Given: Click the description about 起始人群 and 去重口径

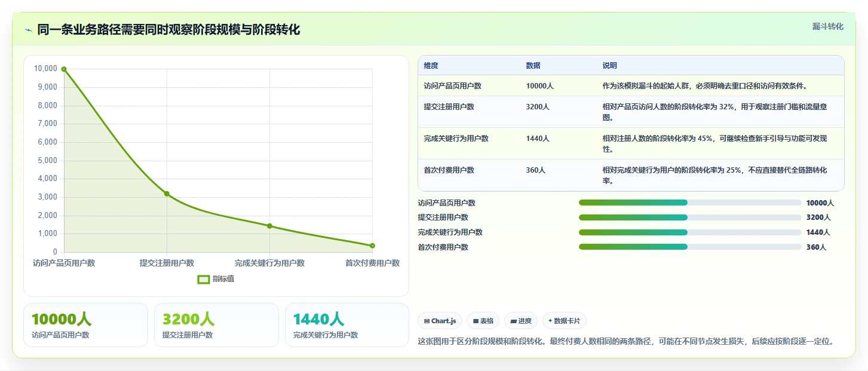Looking at the screenshot, I should click(x=705, y=86).
